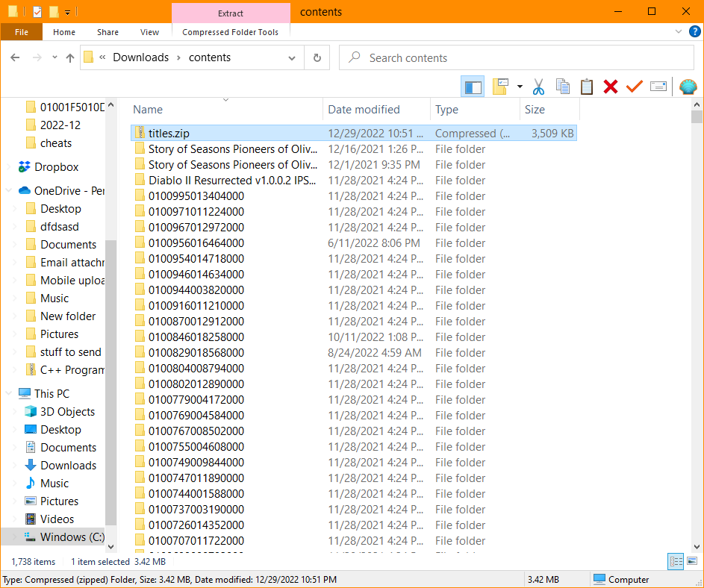The height and width of the screenshot is (588, 704).
Task: Click Downloads in the address breadcrumb
Action: (x=141, y=57)
